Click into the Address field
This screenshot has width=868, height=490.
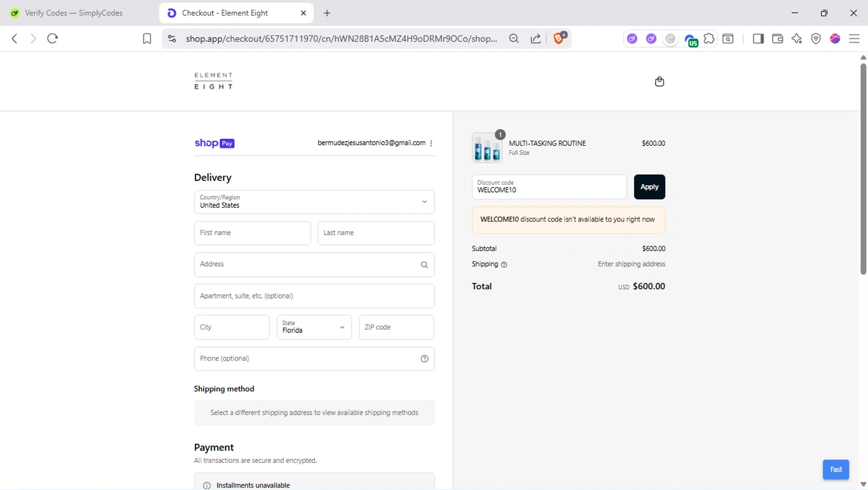[314, 264]
